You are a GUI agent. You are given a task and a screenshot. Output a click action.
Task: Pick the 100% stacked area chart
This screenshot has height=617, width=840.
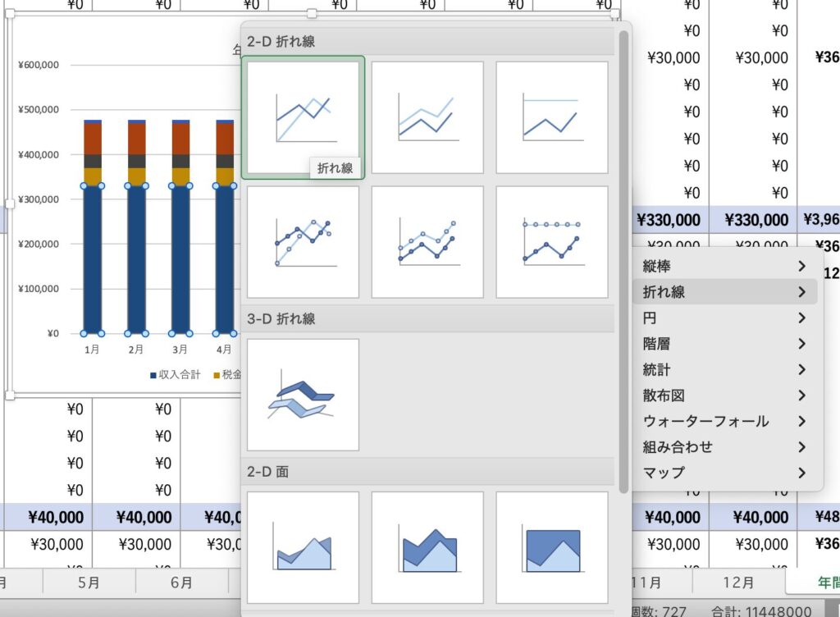(552, 547)
